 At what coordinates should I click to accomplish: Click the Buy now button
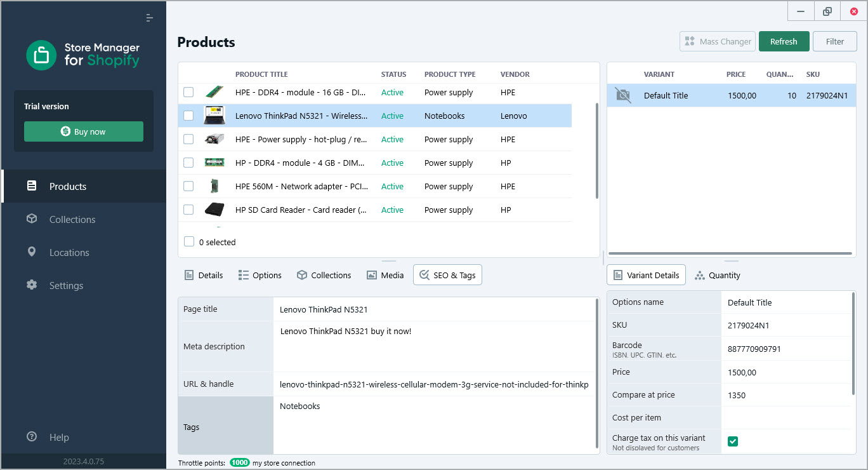click(84, 131)
